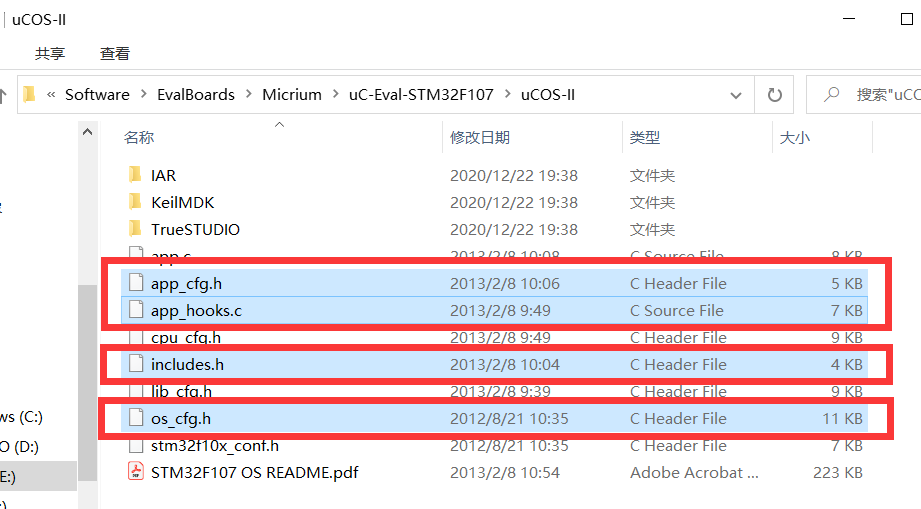Sort files by the 大小 column
Screen dimensions: 921x509
(x=794, y=137)
